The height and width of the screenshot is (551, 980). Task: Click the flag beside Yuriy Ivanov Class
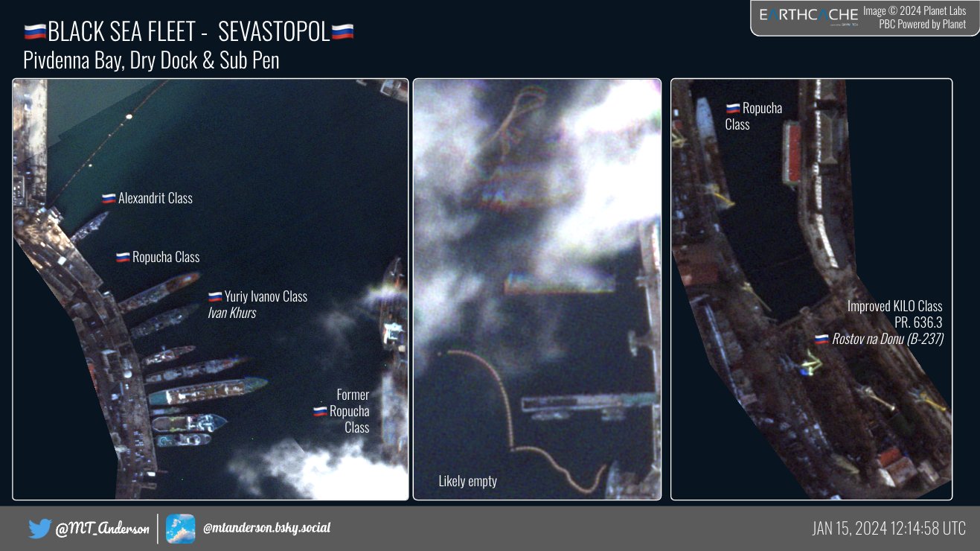pos(214,297)
